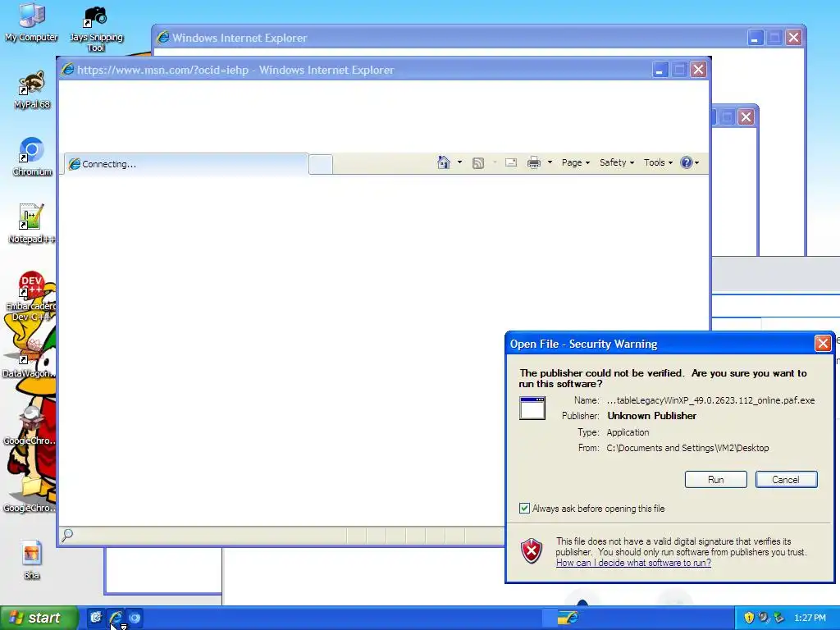Open Chromium desktop icon
This screenshot has height=630, width=840.
tap(32, 157)
